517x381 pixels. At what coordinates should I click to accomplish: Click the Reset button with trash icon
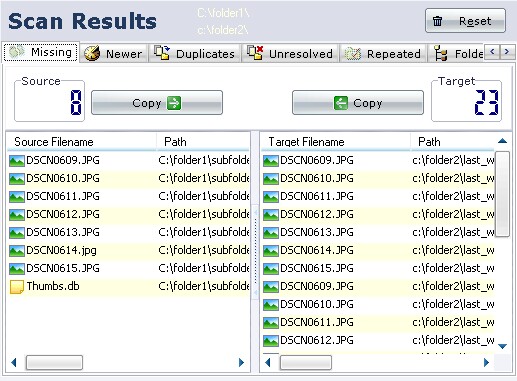[x=465, y=21]
